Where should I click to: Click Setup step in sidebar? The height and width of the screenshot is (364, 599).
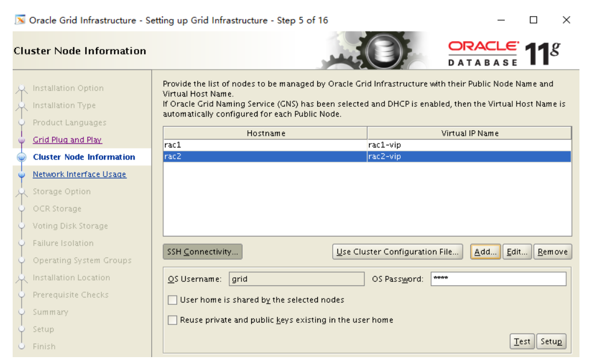click(43, 329)
